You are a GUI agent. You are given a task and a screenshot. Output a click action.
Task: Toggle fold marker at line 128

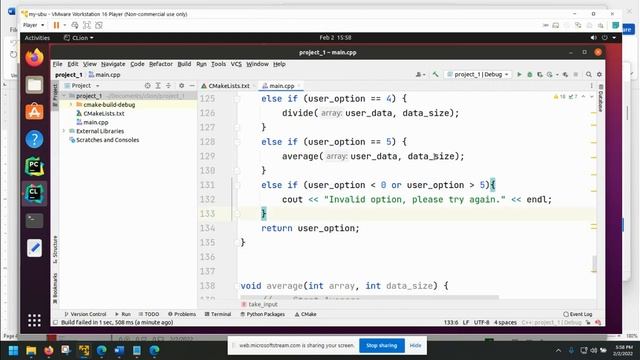[x=237, y=142]
